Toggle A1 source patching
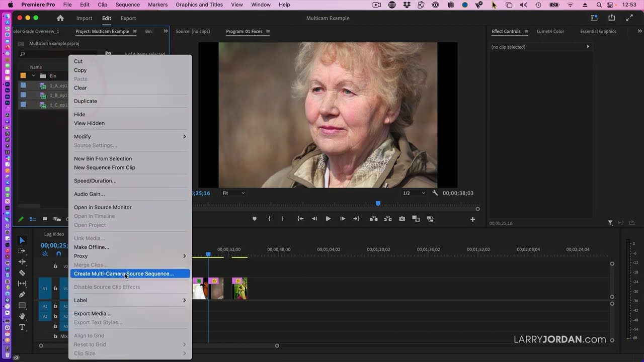 click(x=45, y=306)
